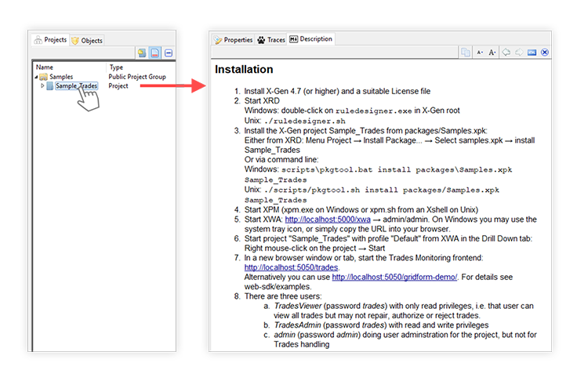Open the Properties tab
588x392 pixels.
[x=234, y=39]
